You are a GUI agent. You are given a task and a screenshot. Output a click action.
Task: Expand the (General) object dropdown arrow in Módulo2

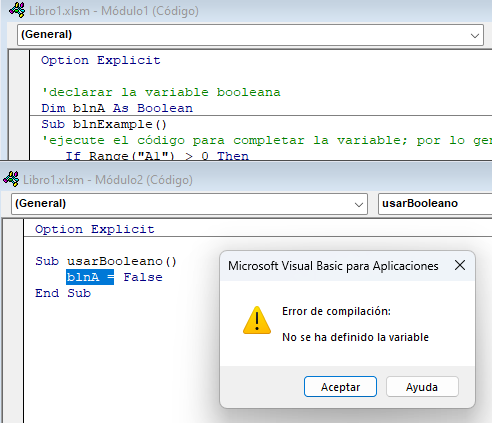tap(359, 204)
